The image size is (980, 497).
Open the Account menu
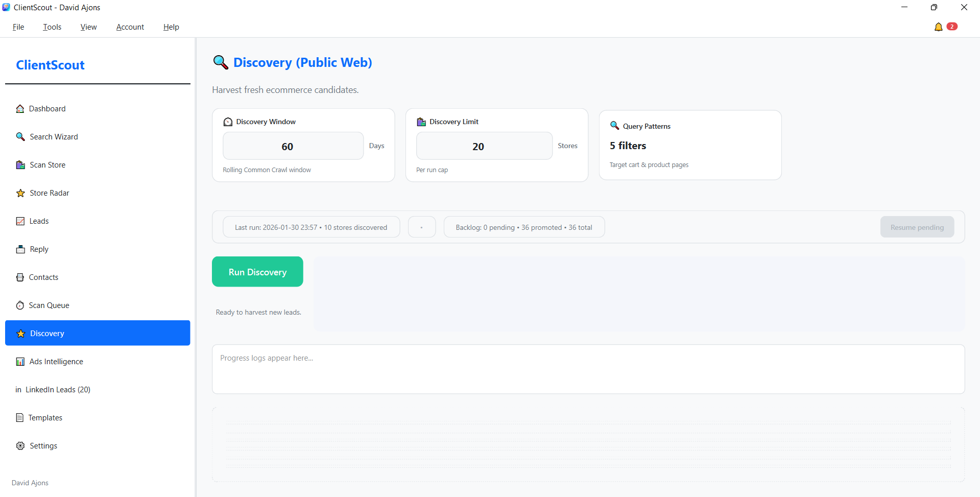point(130,27)
